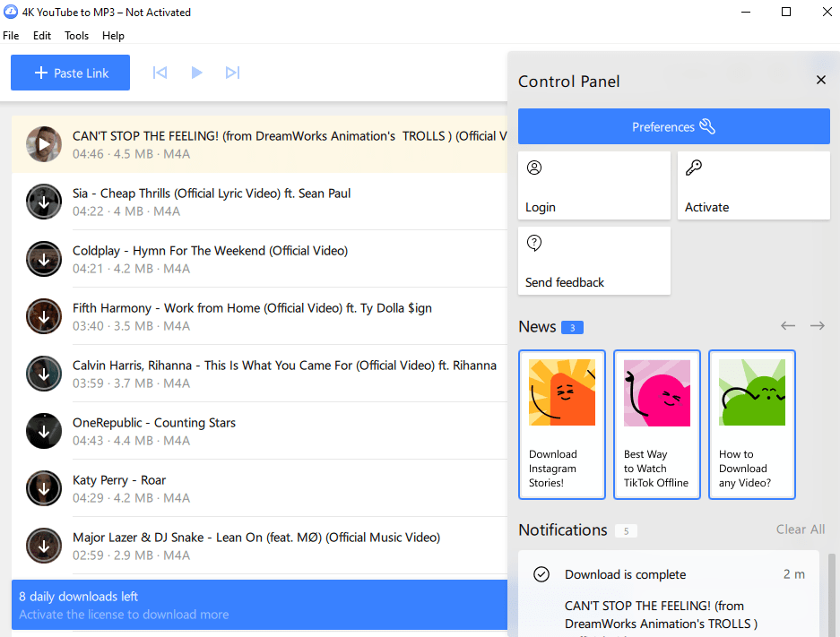Click download icon for Coldplay Hymn For The Weekend

point(43,259)
